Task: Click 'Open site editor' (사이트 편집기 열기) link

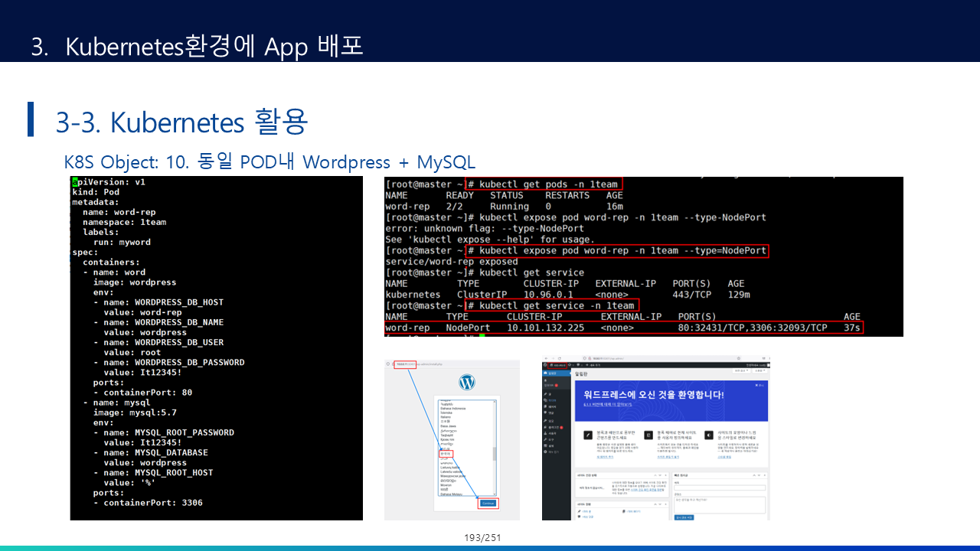Action: 668,457
